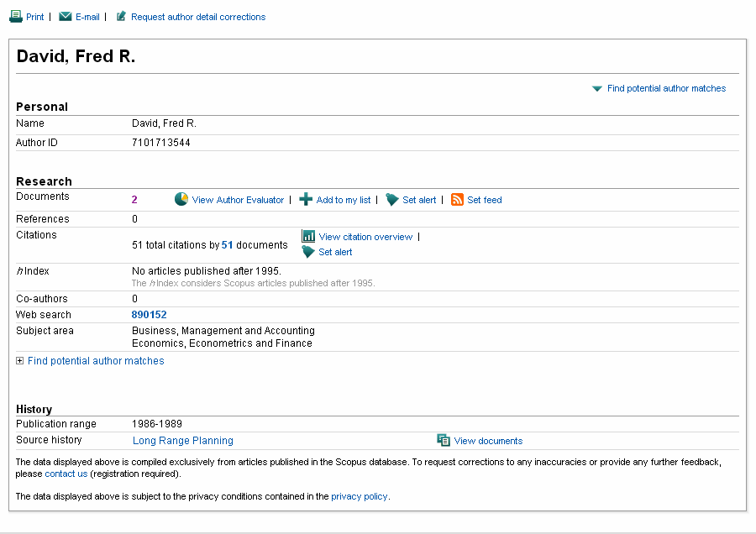The image size is (756, 534).
Task: Click the request corrections pencil icon
Action: click(x=121, y=17)
